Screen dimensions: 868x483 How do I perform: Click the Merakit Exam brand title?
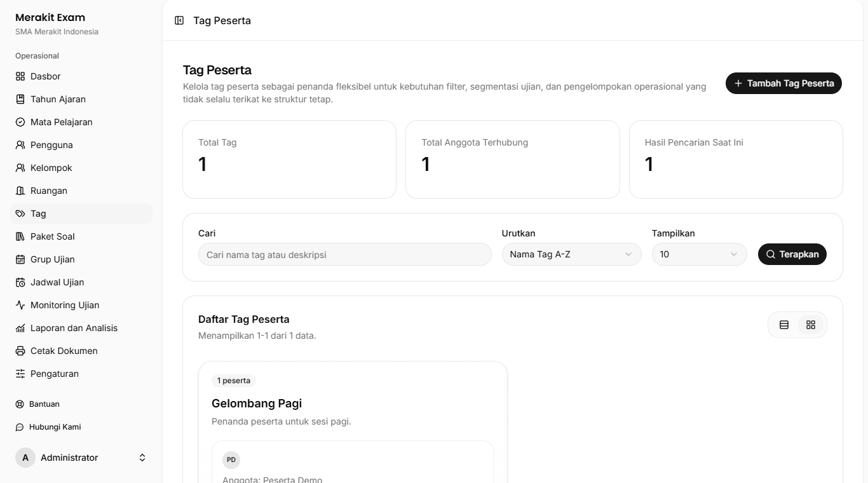tap(50, 17)
